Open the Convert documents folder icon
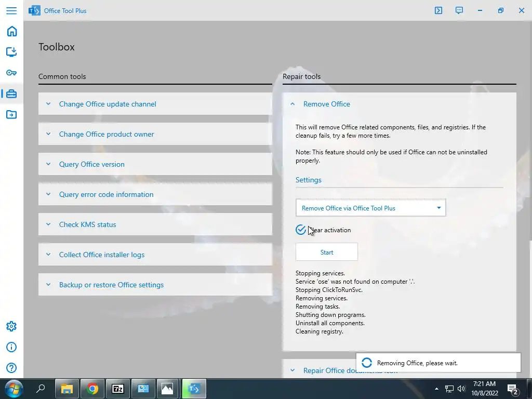Viewport: 532px width, 399px height. 11,114
